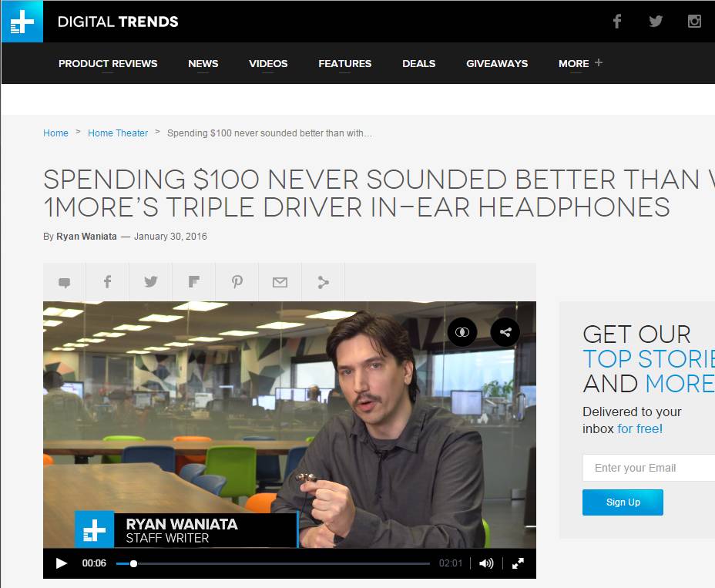Click the January 30, 2016 date

click(x=170, y=237)
